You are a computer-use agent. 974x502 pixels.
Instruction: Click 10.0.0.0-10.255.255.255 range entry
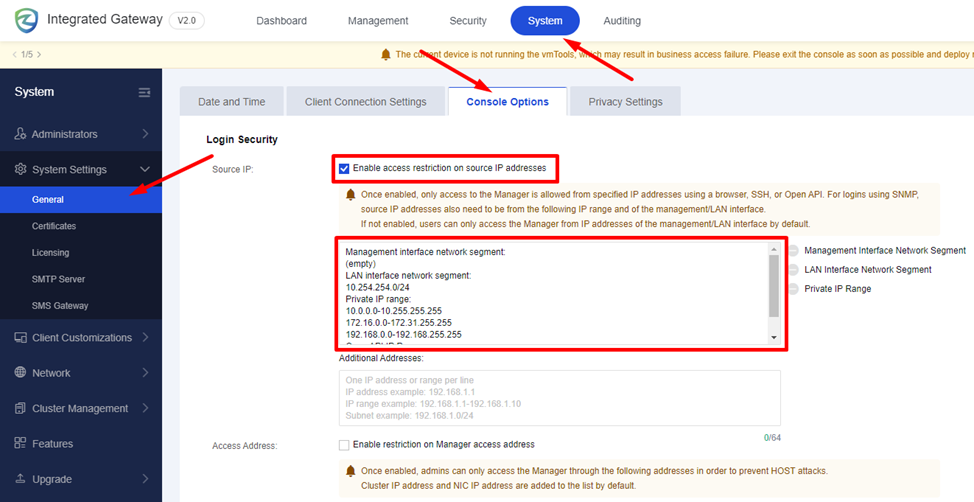393,311
